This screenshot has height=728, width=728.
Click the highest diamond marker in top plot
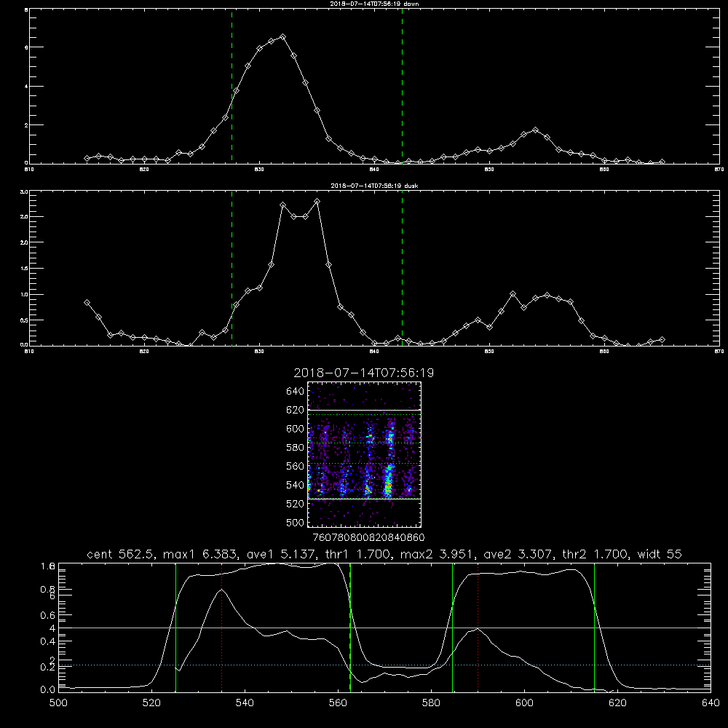282,36
